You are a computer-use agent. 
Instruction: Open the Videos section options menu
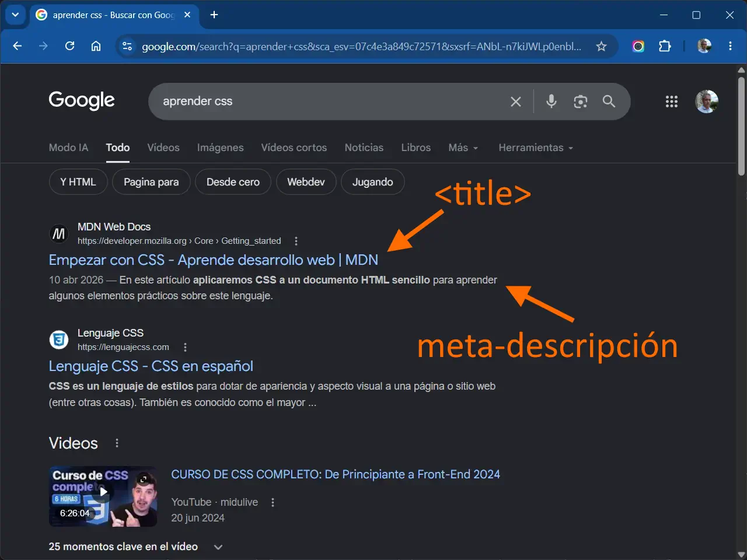tap(117, 443)
